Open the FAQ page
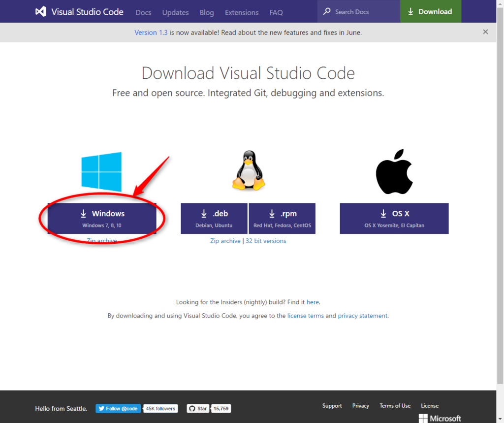The image size is (504, 423). (276, 12)
